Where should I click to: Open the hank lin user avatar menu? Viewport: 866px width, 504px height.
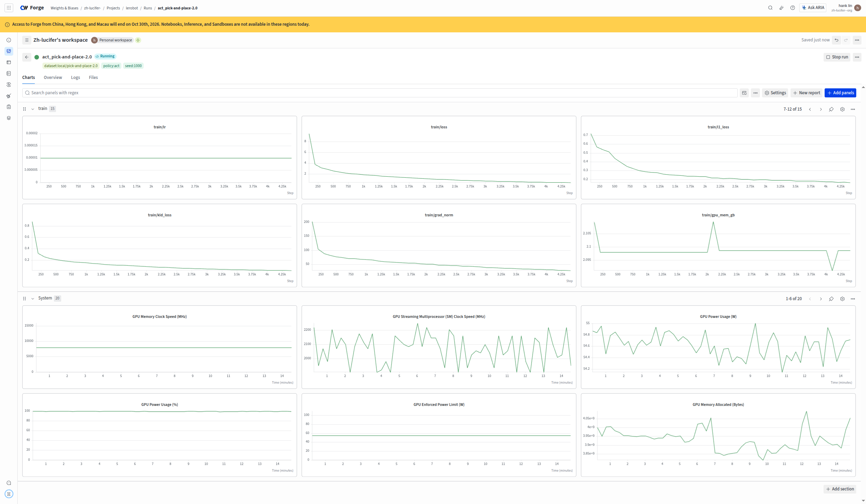pyautogui.click(x=857, y=8)
